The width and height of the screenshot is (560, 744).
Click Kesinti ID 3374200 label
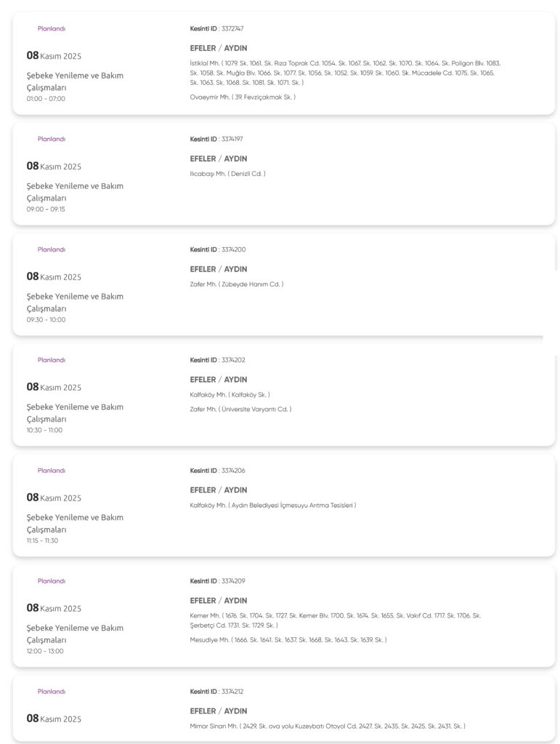218,250
